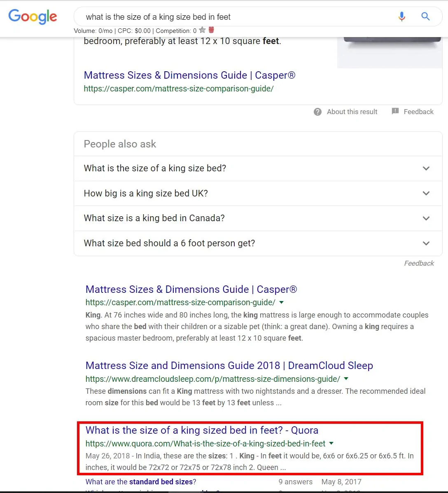Open the dropdown arrow beside the Casper URL
The height and width of the screenshot is (493, 448).
pyautogui.click(x=281, y=302)
